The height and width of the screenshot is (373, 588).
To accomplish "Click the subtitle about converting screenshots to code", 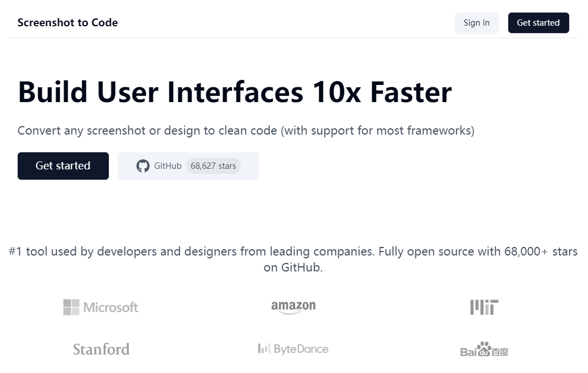I will [x=246, y=131].
